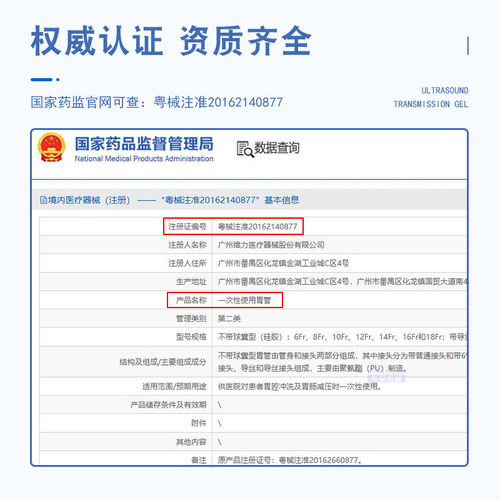Select the 注册证编号 row label

[x=187, y=227]
